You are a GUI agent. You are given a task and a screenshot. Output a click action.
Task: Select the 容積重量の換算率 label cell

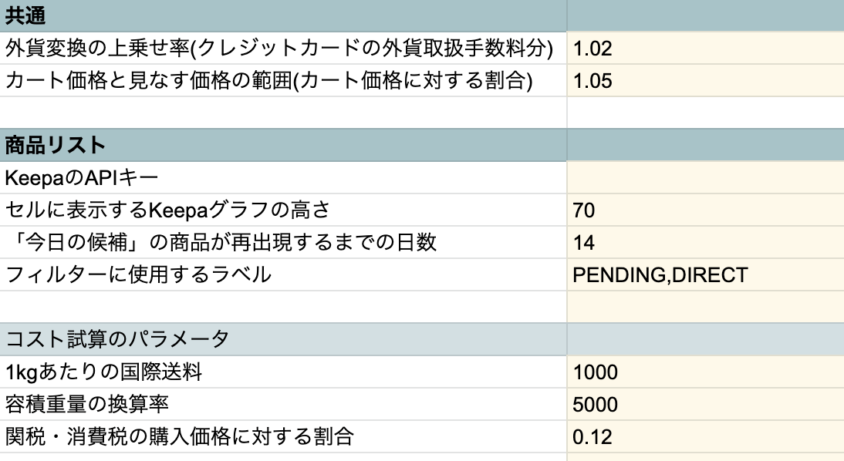pyautogui.click(x=283, y=404)
